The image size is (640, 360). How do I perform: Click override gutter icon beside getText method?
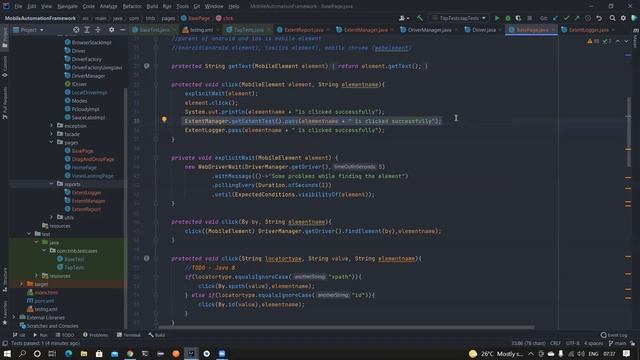point(147,66)
